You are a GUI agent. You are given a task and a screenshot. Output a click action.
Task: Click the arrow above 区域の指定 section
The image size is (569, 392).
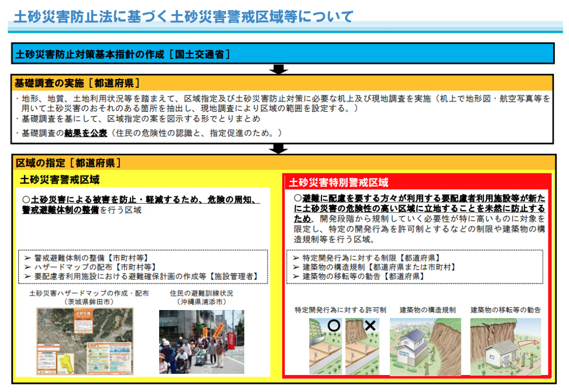[x=279, y=148]
